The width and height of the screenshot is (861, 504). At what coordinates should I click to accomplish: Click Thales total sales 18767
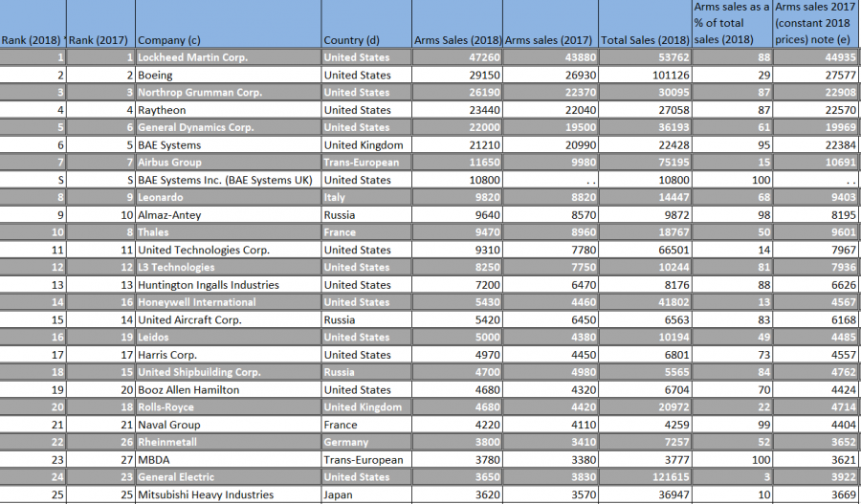(x=645, y=232)
